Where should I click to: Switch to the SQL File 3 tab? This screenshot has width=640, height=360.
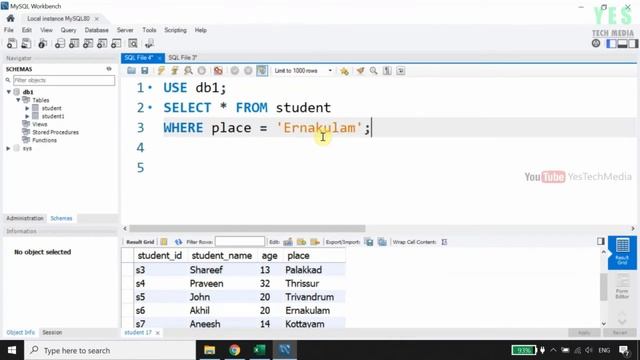(x=182, y=58)
